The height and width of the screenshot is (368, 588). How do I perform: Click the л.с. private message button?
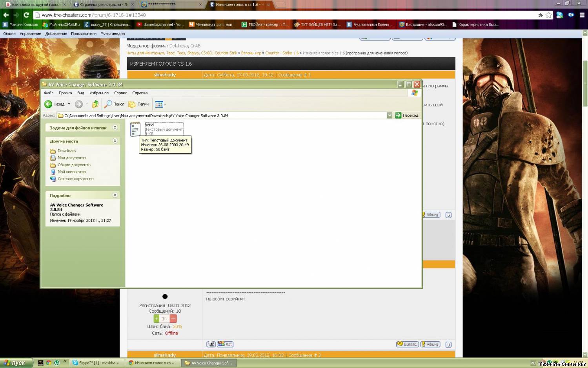point(225,344)
